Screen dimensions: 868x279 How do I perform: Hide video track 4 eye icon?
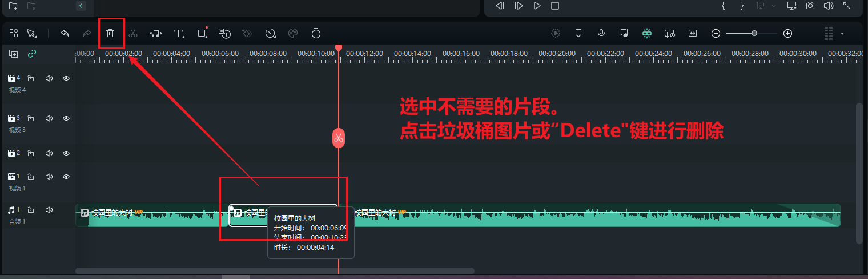[66, 78]
